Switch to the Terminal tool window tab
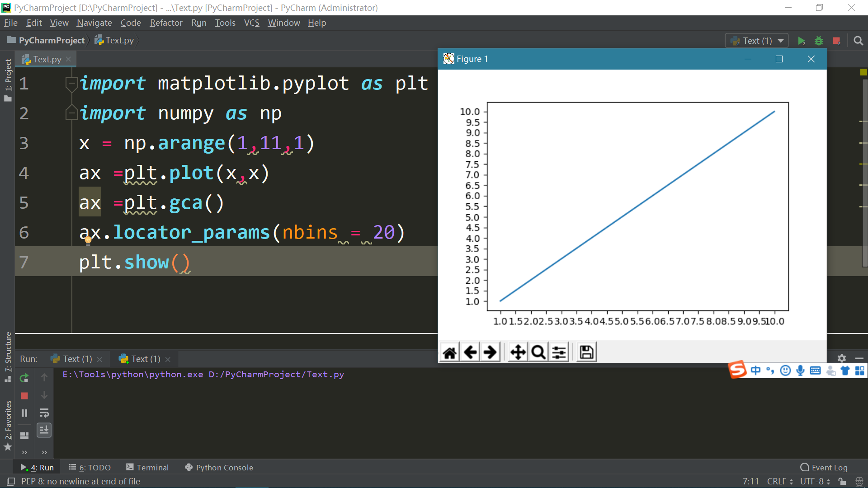This screenshot has height=488, width=868. click(x=147, y=468)
